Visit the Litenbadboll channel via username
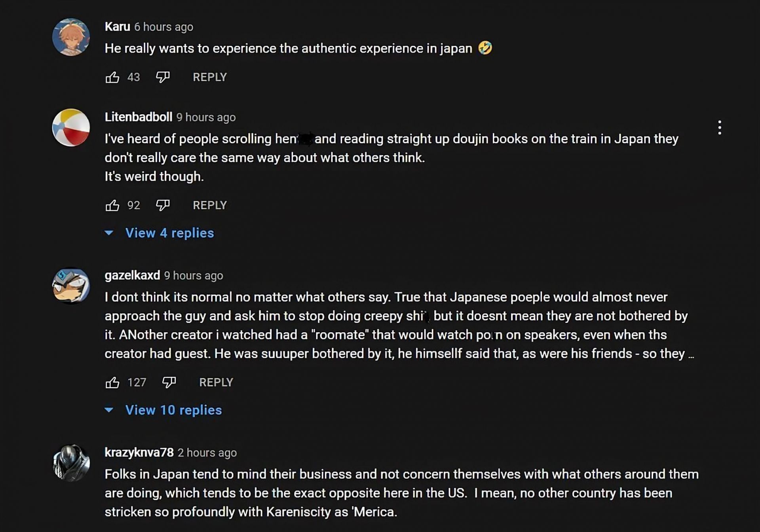 coord(138,117)
